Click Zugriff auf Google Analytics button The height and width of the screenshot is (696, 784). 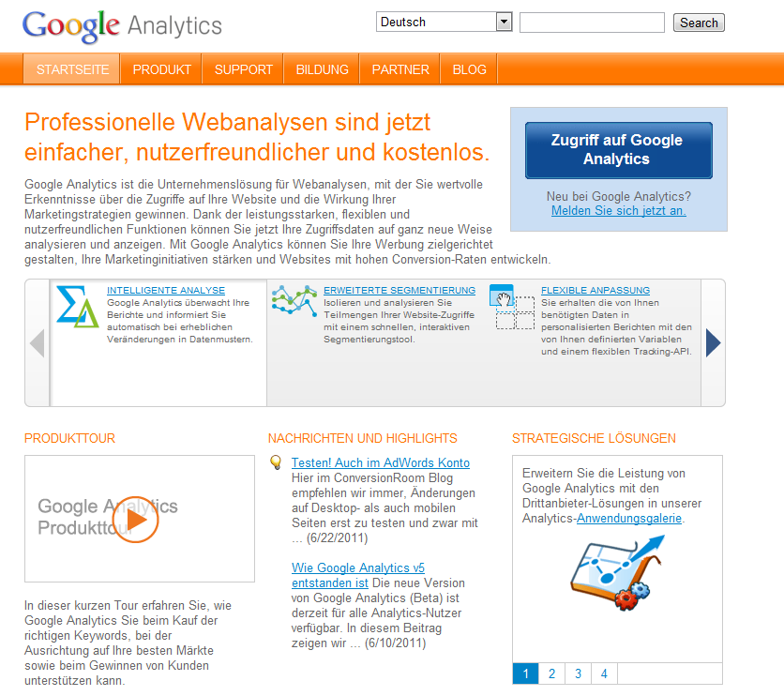(x=619, y=150)
